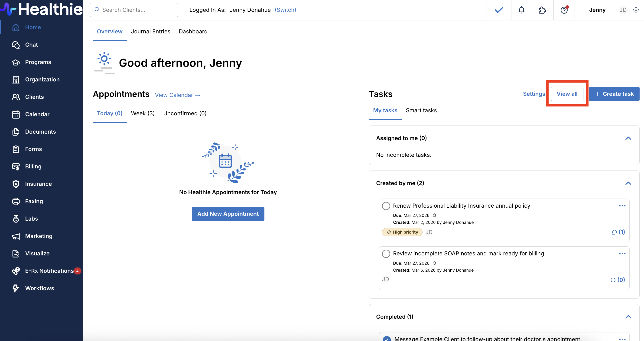Open the settings gear icon beside JD
Viewport: 644px width, 341px height.
[636, 10]
